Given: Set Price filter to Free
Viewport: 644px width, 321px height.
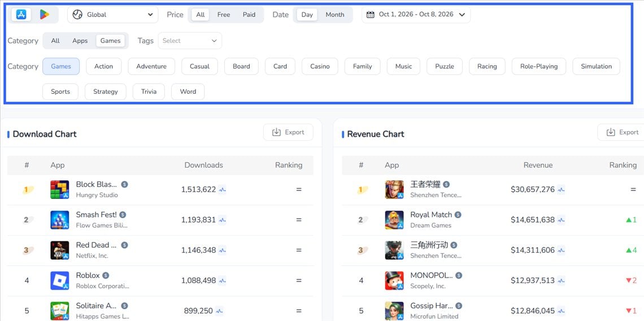Looking at the screenshot, I should [x=224, y=15].
